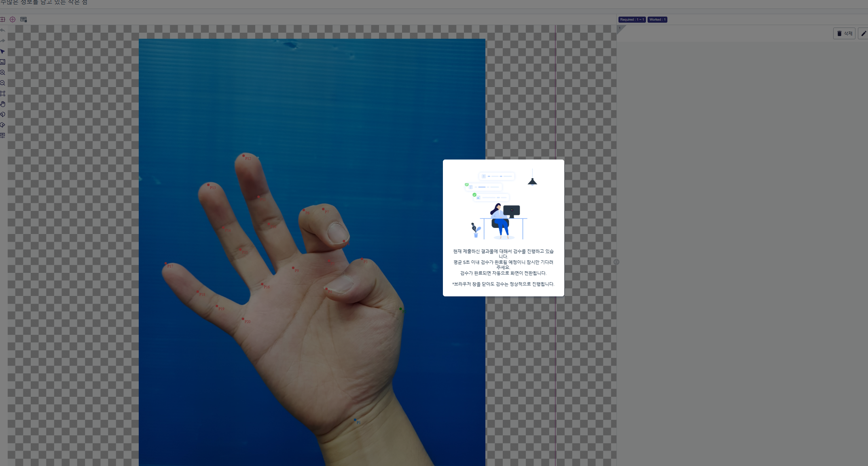Click the image tool icon
This screenshot has height=466, width=868.
[x=2, y=62]
